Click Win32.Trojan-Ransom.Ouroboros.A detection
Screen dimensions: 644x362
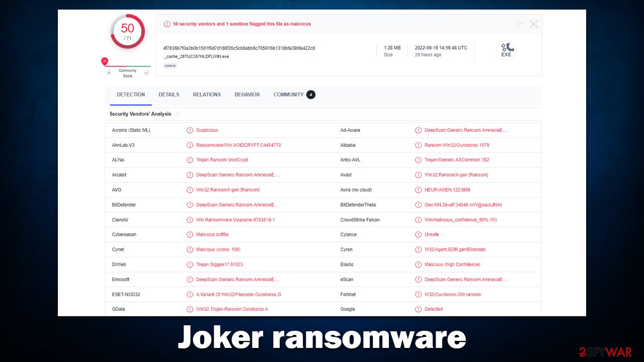pos(232,309)
